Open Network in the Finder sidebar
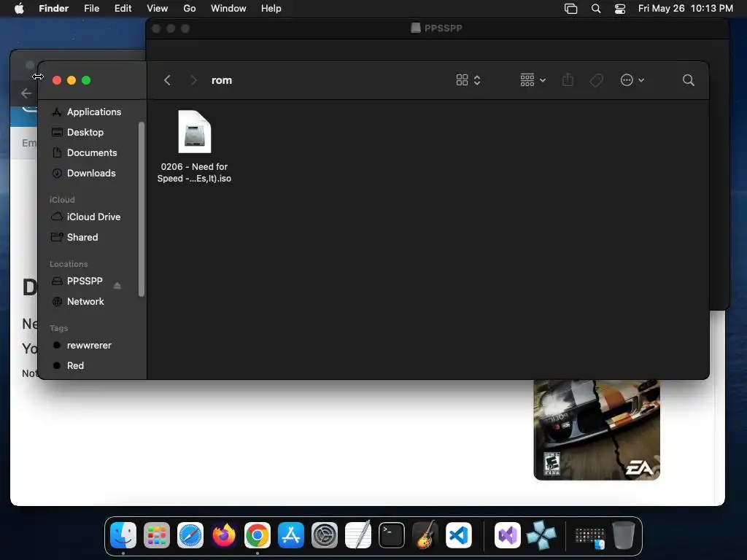Screen dimensions: 747x560 click(85, 301)
